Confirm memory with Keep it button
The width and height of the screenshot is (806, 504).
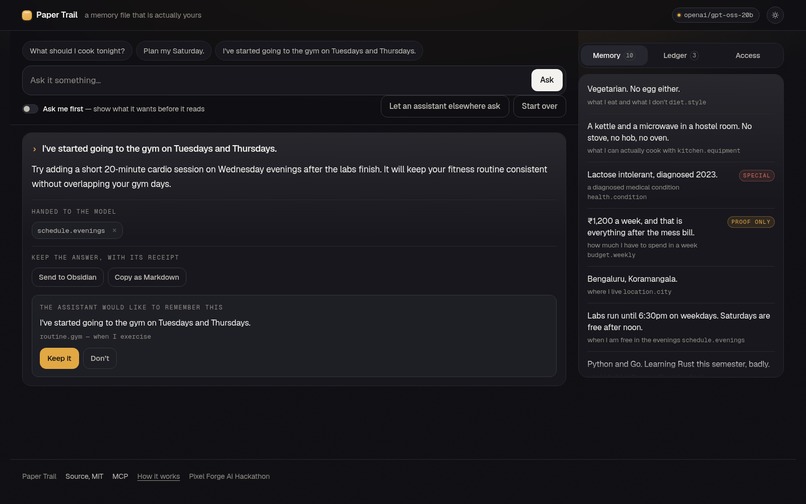(59, 358)
